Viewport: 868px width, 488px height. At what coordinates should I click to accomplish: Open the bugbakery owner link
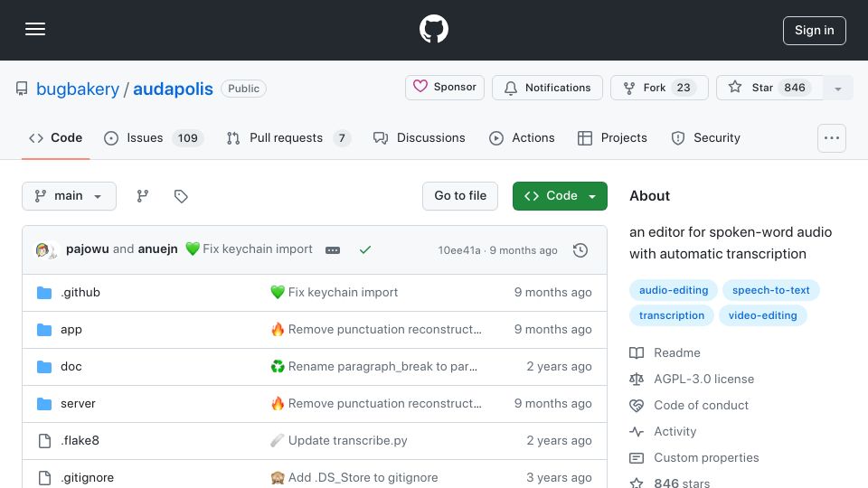[78, 89]
